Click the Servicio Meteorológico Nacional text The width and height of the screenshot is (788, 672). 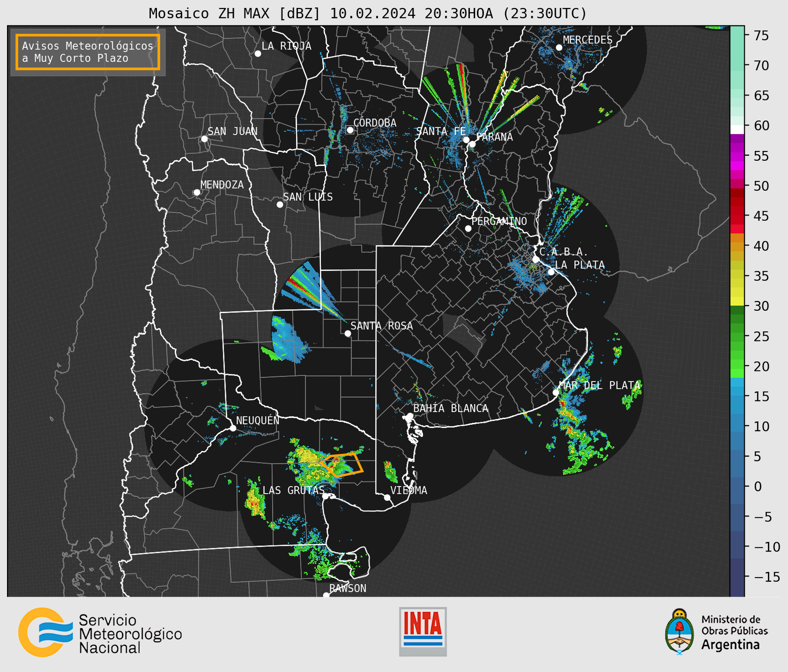pos(130,634)
